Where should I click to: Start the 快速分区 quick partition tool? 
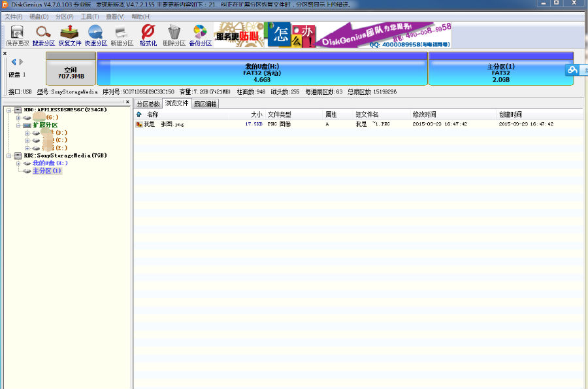tap(95, 36)
